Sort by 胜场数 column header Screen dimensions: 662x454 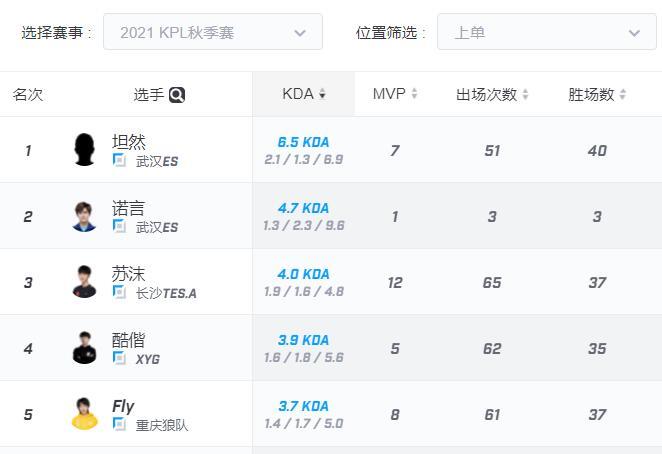[596, 95]
